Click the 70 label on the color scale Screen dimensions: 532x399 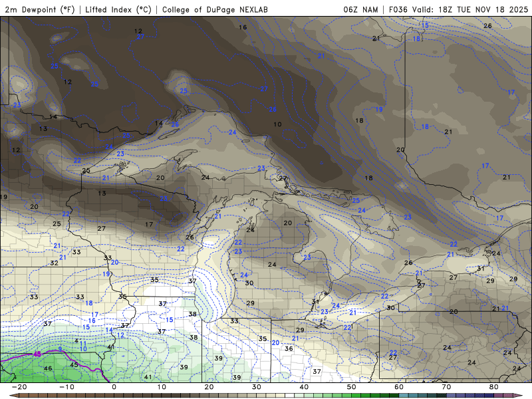(446, 387)
